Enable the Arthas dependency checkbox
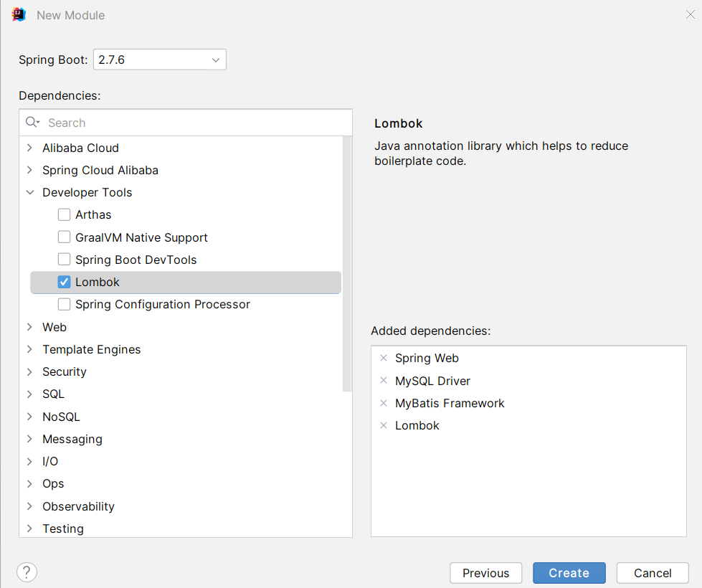The width and height of the screenshot is (702, 588). click(x=65, y=214)
